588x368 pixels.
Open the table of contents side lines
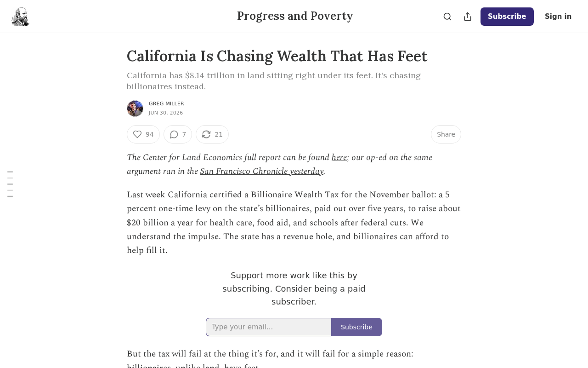pyautogui.click(x=10, y=184)
